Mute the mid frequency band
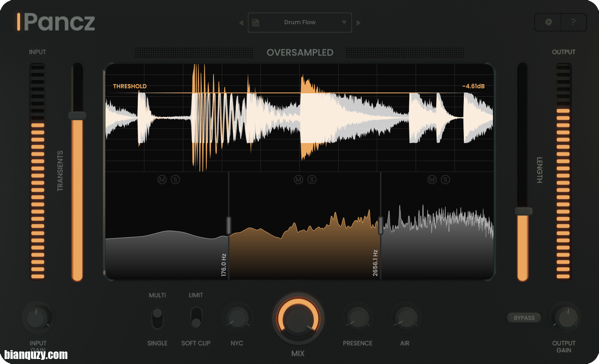The height and width of the screenshot is (364, 599). (x=298, y=179)
